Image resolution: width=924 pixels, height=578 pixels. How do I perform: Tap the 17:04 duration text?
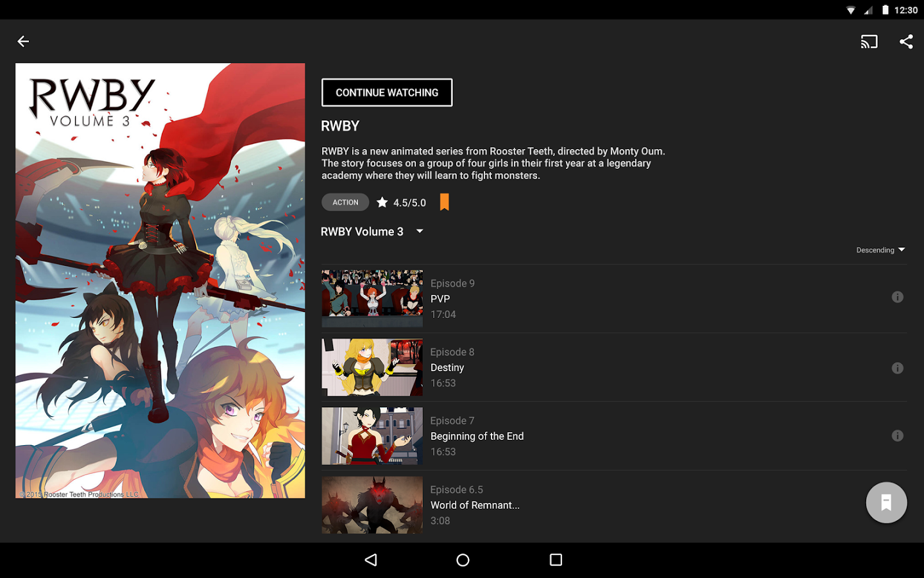(x=443, y=314)
